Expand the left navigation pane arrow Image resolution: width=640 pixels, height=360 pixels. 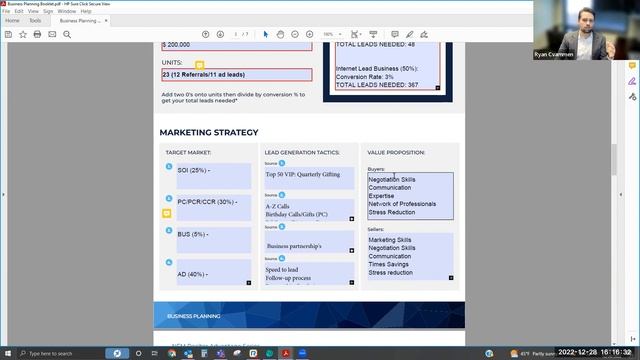[x=3, y=195]
